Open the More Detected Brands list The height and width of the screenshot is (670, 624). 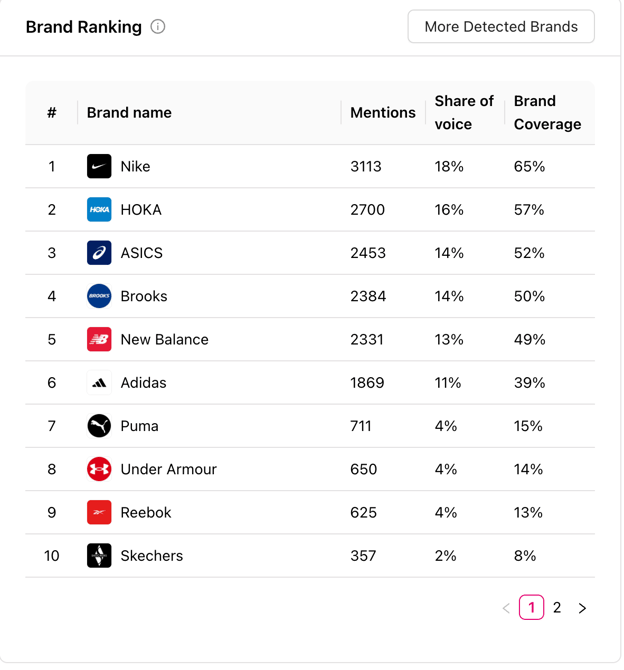point(501,27)
